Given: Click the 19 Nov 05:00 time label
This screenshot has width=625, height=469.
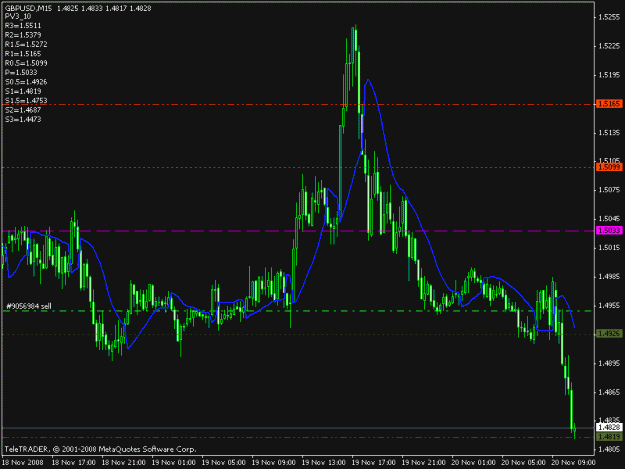Looking at the screenshot, I should pyautogui.click(x=224, y=463).
